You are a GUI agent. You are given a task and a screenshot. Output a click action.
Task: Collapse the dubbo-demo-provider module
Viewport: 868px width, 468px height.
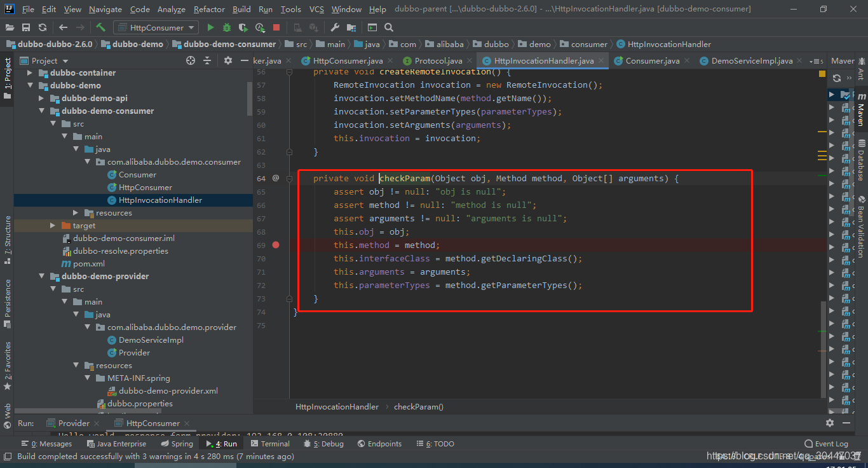pyautogui.click(x=42, y=277)
